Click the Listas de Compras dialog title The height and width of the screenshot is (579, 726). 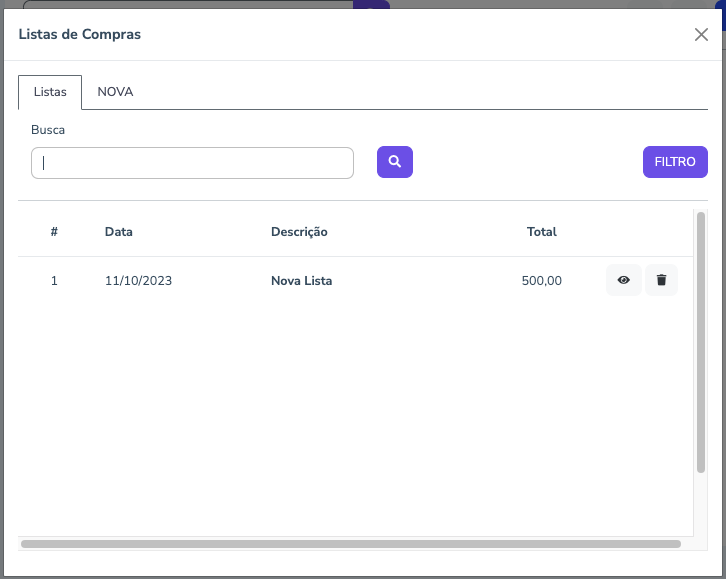tap(80, 35)
